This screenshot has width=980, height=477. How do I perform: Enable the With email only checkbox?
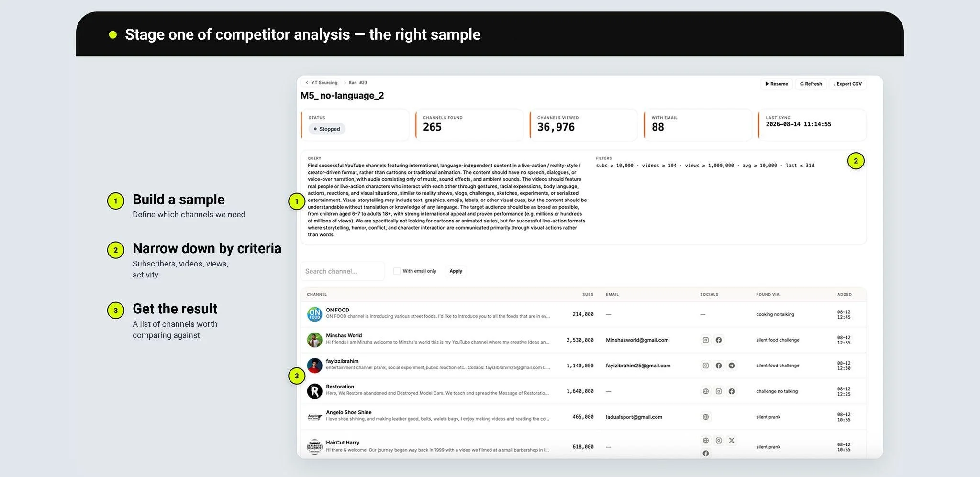tap(397, 271)
